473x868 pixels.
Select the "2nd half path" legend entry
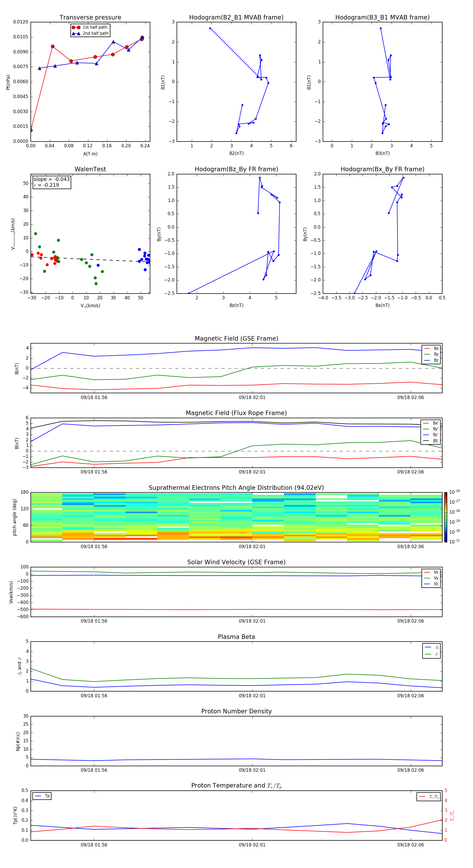click(x=90, y=33)
